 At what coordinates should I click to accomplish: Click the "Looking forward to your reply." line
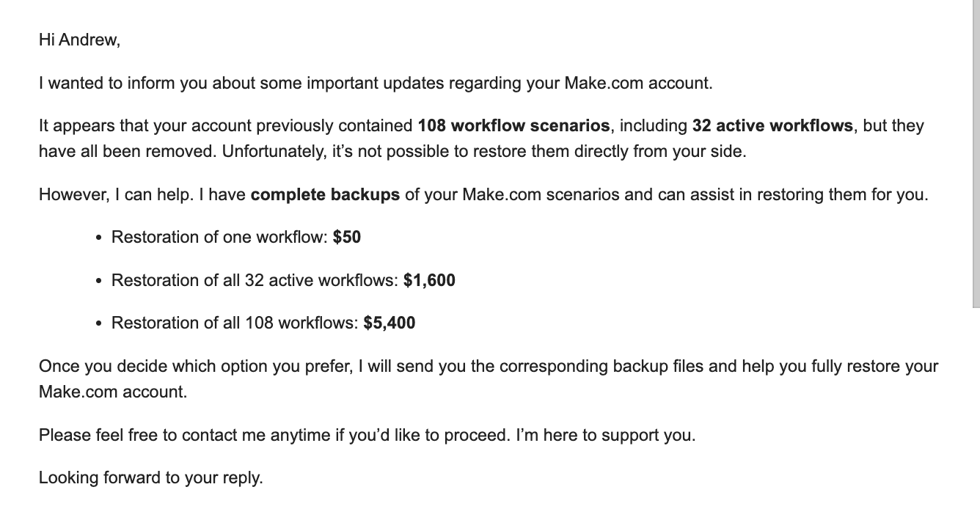point(150,478)
